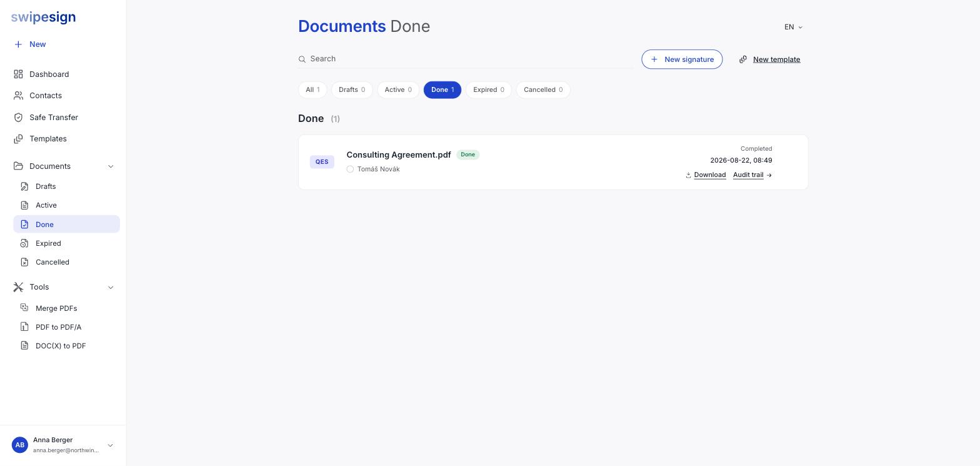This screenshot has width=980, height=466.
Task: Show the Cancelled filter tab
Action: tap(543, 90)
